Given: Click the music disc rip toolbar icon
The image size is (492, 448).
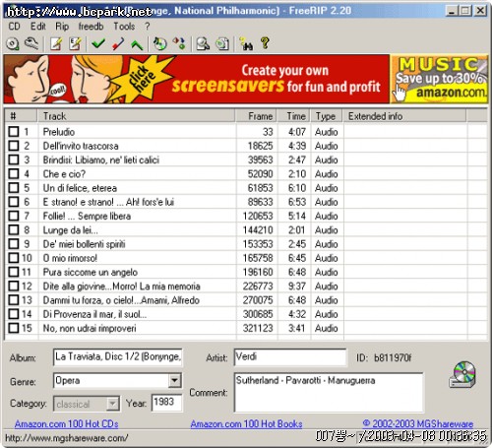Looking at the screenshot, I should (x=160, y=43).
